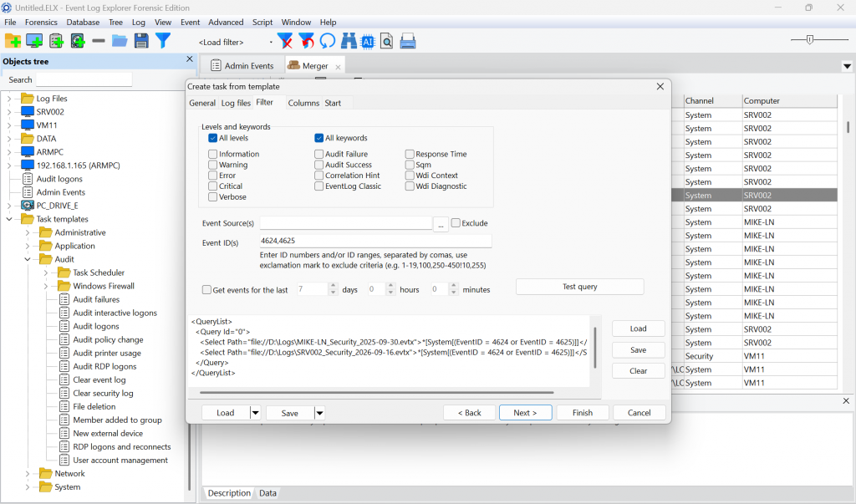
Task: Check the Warning level checkbox
Action: click(x=213, y=165)
